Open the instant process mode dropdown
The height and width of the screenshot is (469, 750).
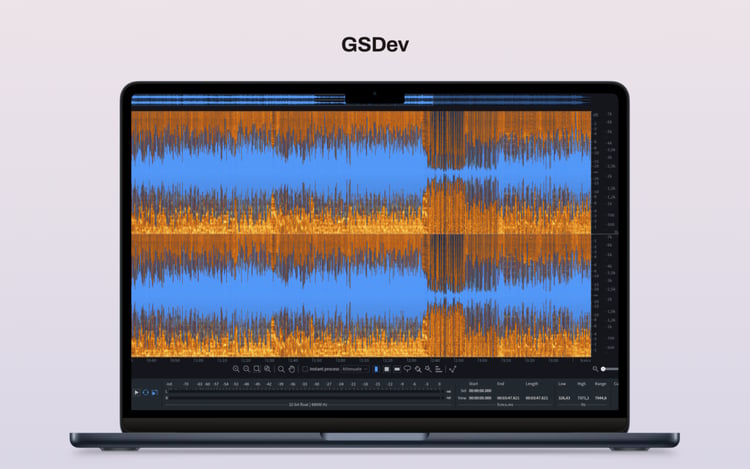coord(354,369)
